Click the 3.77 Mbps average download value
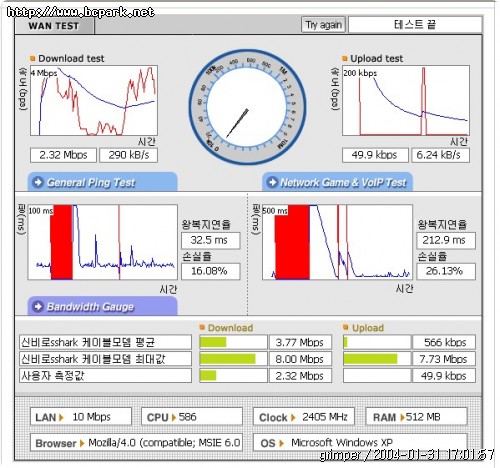The width and height of the screenshot is (500, 468). (x=300, y=342)
